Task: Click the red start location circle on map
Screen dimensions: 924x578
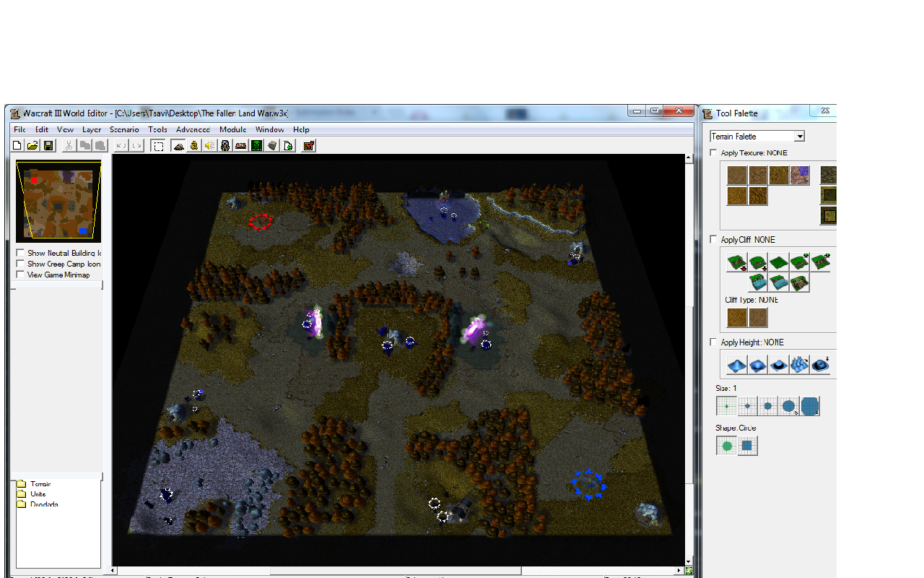Action: tap(261, 221)
